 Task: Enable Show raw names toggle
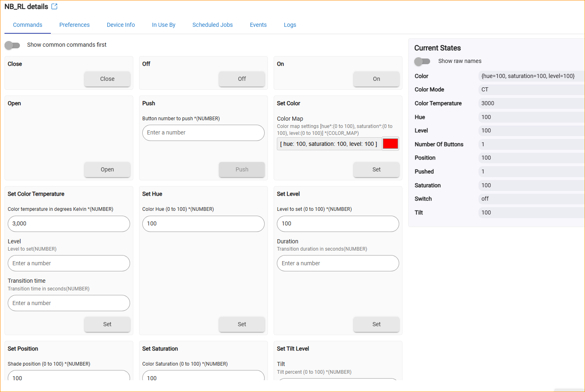(422, 61)
